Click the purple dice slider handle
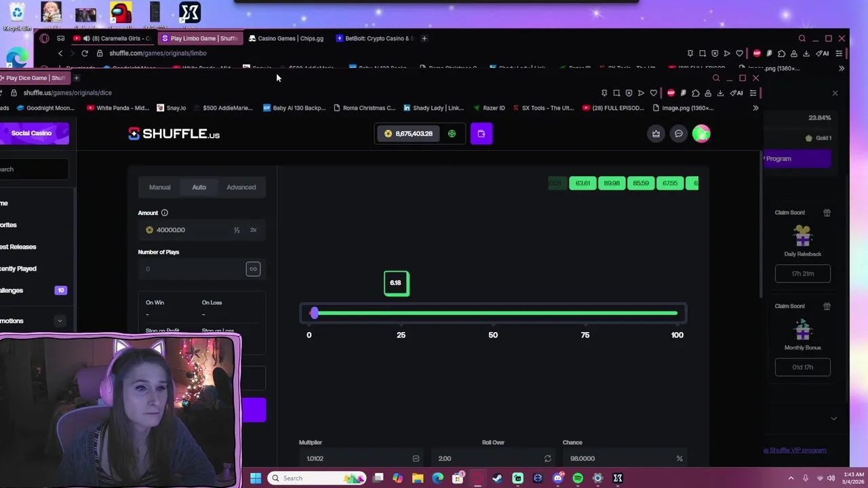This screenshot has width=868, height=488. click(x=314, y=312)
